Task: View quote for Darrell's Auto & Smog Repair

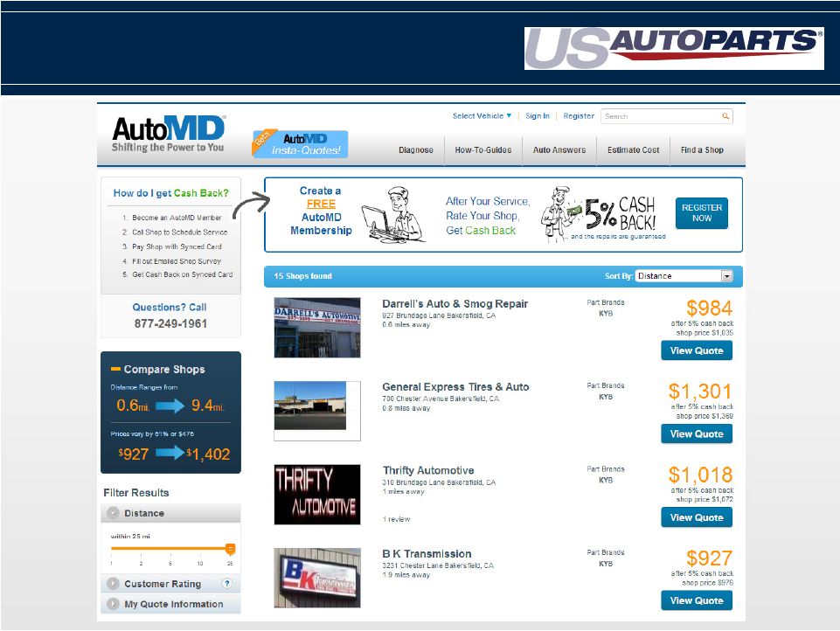Action: 696,350
